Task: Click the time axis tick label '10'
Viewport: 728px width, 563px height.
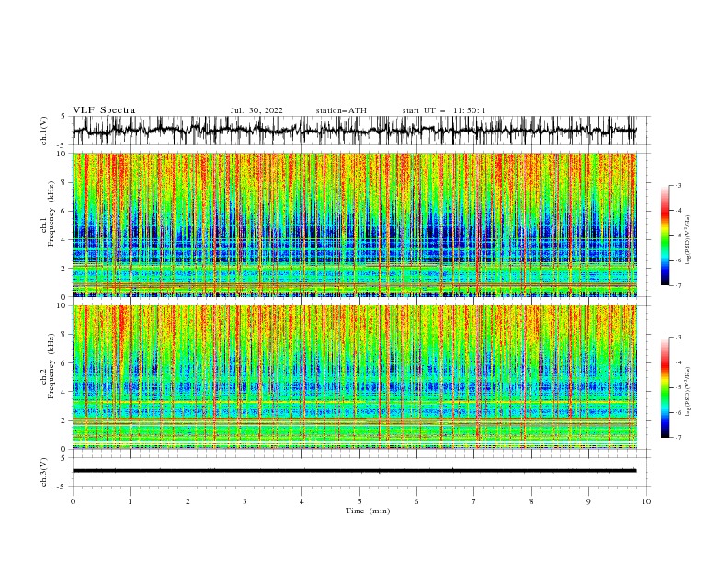Action: click(x=646, y=501)
